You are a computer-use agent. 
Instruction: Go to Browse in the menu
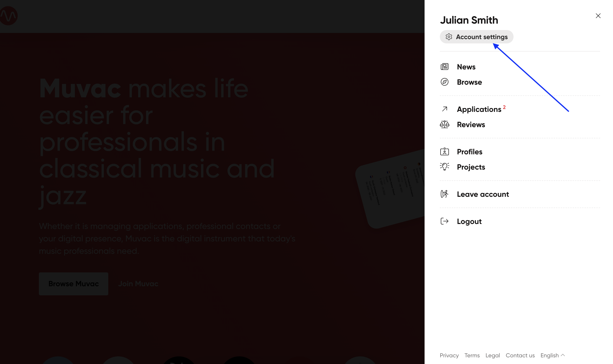(469, 82)
